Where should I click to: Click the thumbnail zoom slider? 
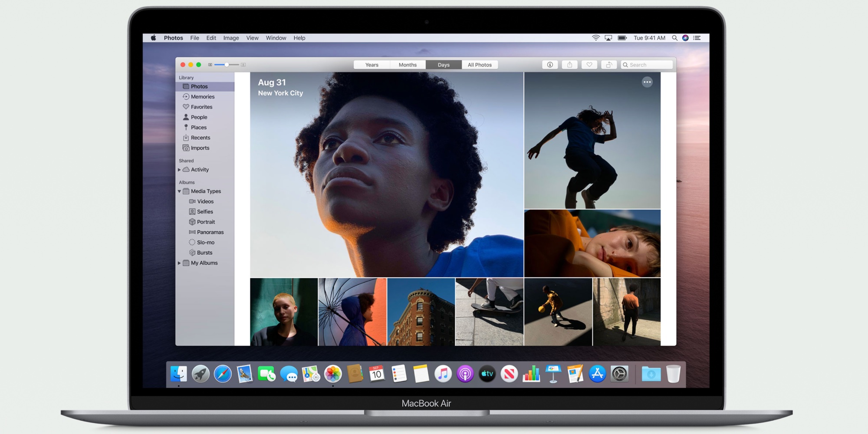(x=227, y=65)
